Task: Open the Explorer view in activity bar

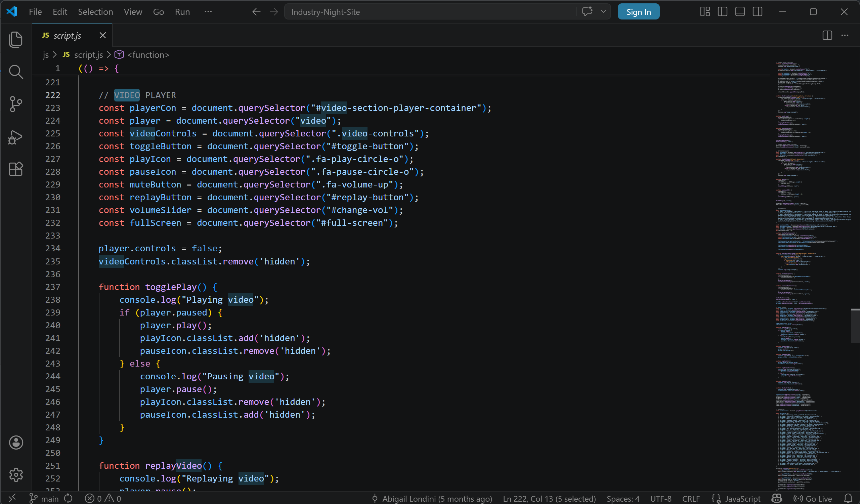Action: click(x=16, y=39)
